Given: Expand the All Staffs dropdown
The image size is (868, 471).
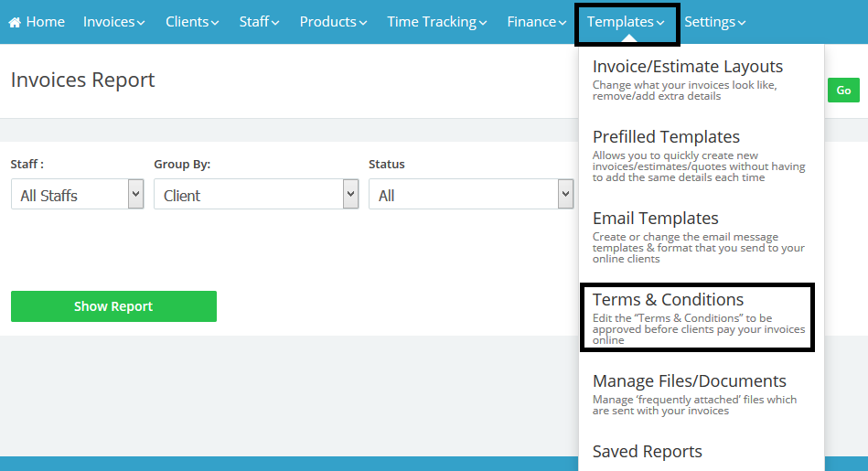Looking at the screenshot, I should 77,195.
